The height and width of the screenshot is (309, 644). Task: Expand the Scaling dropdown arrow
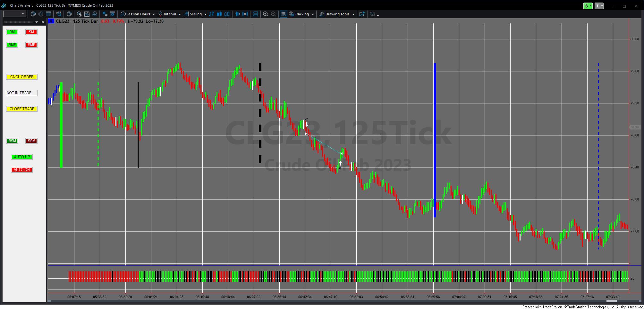pyautogui.click(x=205, y=14)
